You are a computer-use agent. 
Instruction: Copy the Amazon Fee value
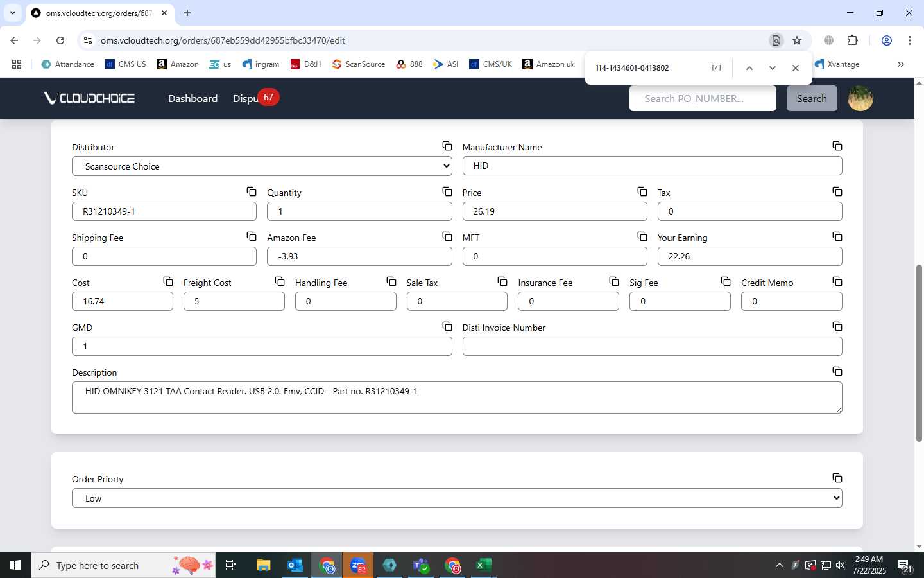click(447, 236)
